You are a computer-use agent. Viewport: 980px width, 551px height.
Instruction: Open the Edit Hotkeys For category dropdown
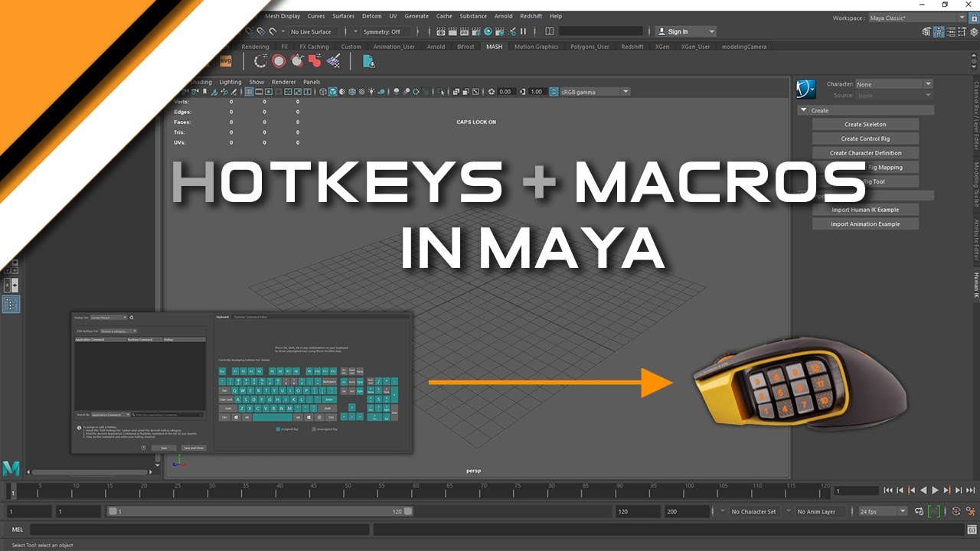pos(119,331)
